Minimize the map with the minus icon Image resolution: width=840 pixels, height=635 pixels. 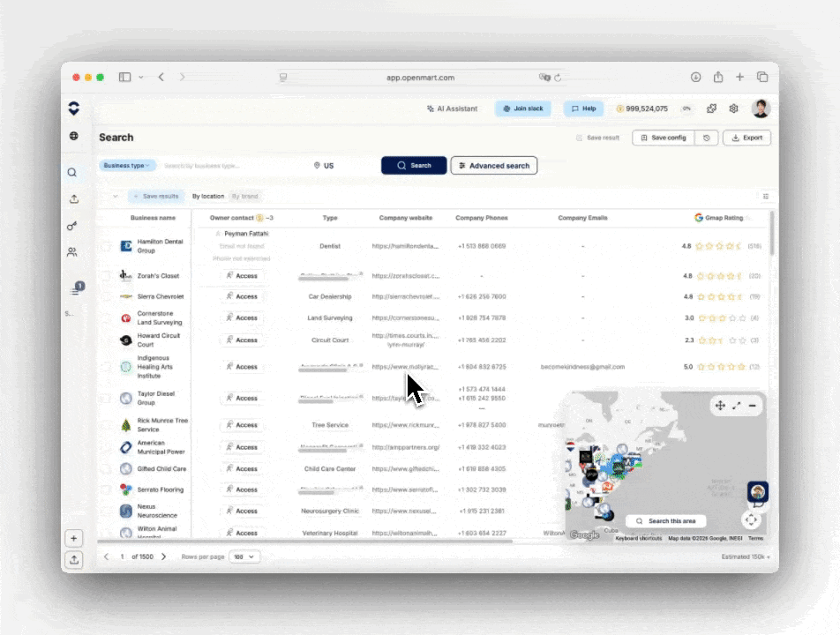(752, 406)
